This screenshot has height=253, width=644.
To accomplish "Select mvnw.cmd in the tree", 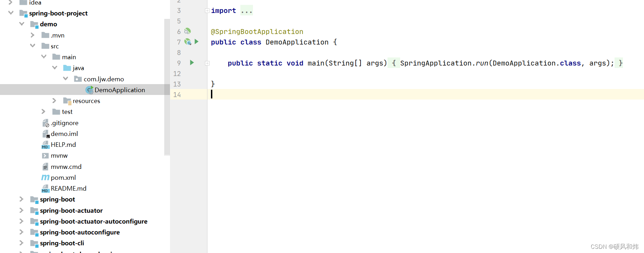I will 66,167.
